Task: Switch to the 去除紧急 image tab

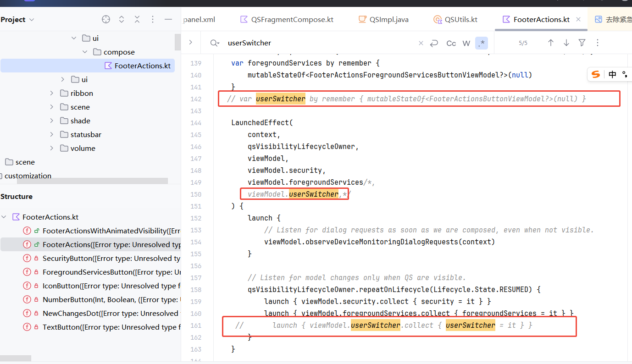Action: pos(613,19)
